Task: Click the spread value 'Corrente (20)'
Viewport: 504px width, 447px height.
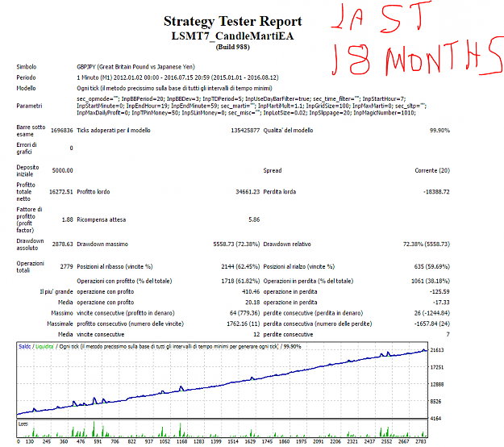Action: pyautogui.click(x=432, y=170)
